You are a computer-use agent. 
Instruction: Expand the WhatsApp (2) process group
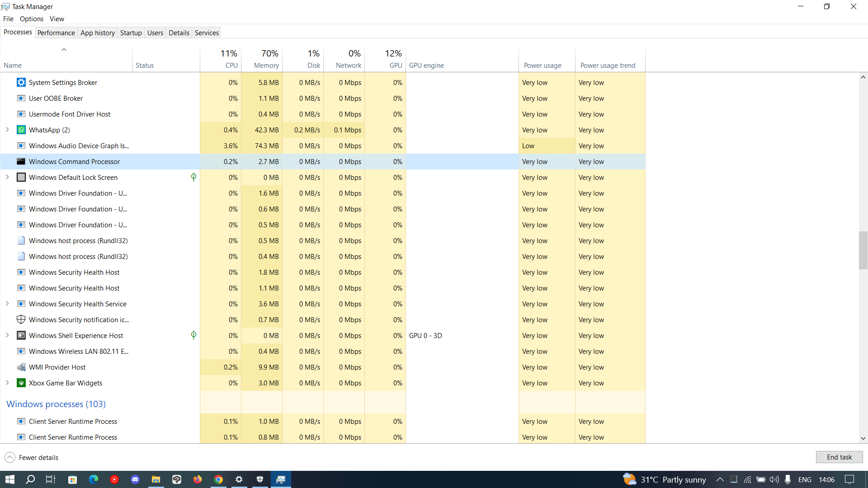coord(7,130)
